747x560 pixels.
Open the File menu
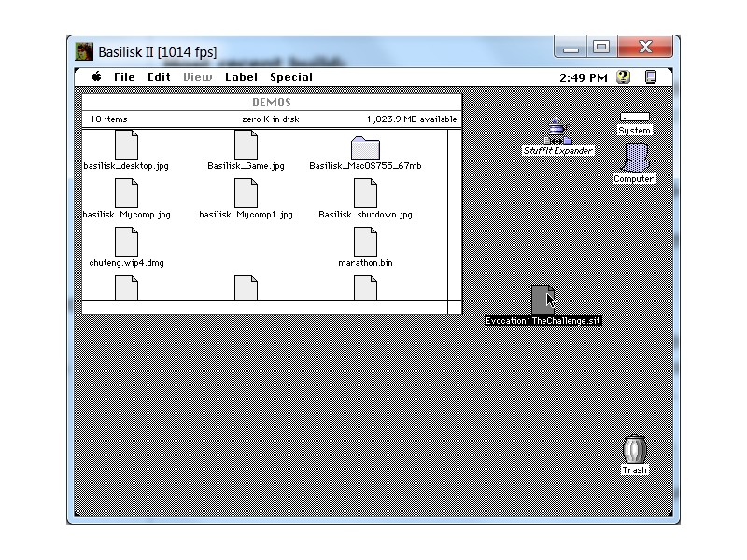pos(124,77)
